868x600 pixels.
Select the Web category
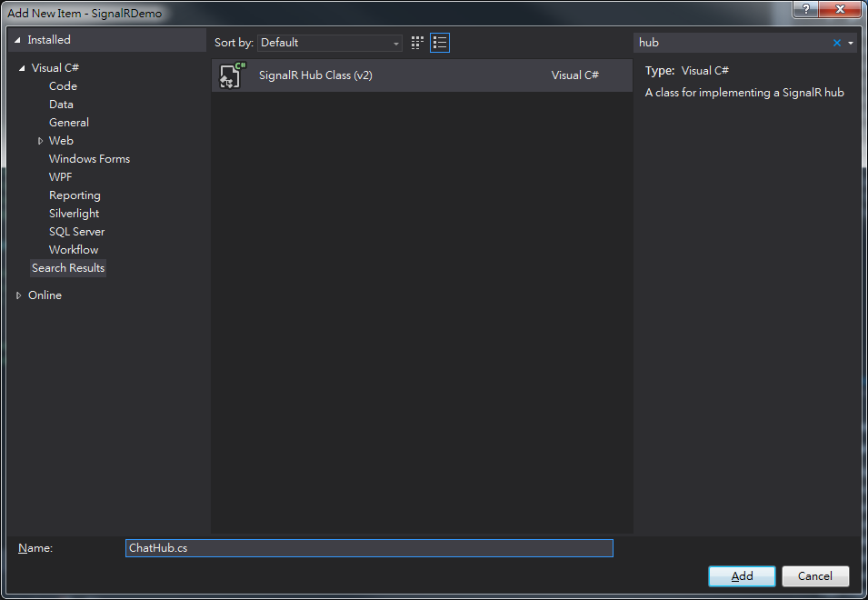(61, 141)
